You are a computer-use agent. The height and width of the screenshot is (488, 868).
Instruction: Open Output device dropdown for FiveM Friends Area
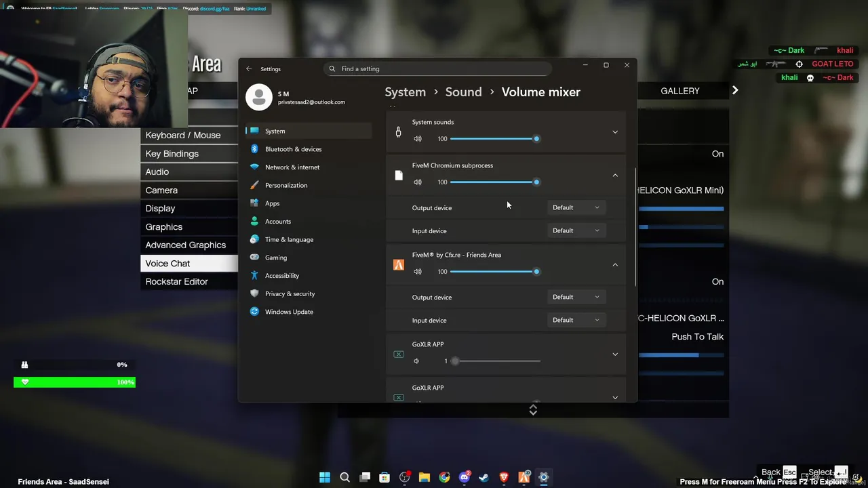(x=576, y=297)
